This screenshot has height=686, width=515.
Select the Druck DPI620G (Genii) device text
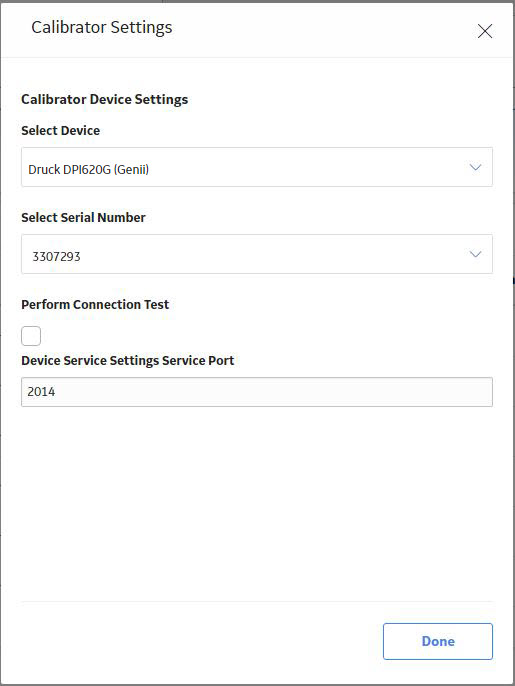pyautogui.click(x=88, y=169)
